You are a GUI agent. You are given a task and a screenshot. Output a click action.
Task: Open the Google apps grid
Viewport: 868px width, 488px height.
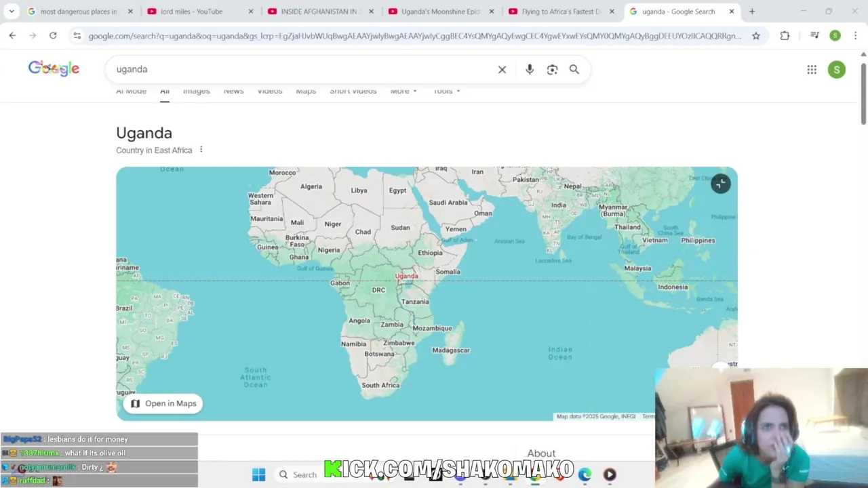pyautogui.click(x=812, y=69)
